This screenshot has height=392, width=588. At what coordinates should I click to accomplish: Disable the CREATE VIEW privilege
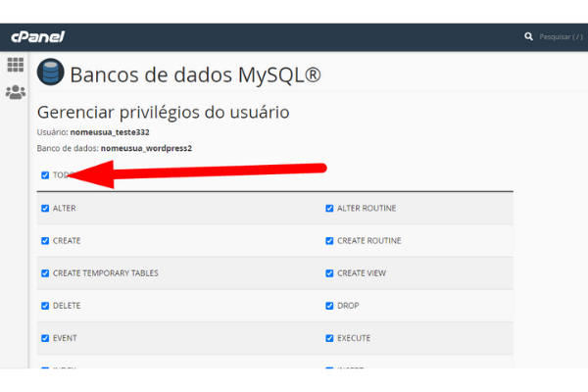tap(329, 273)
